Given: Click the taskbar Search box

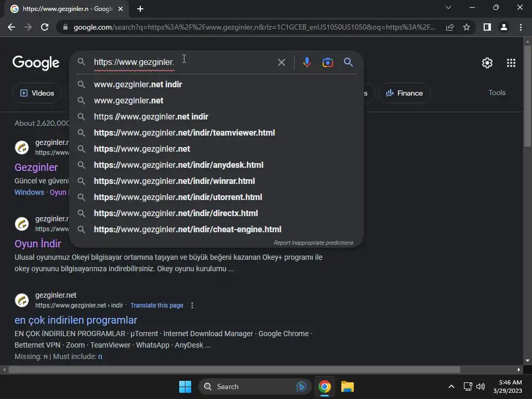Looking at the screenshot, I should tap(255, 387).
